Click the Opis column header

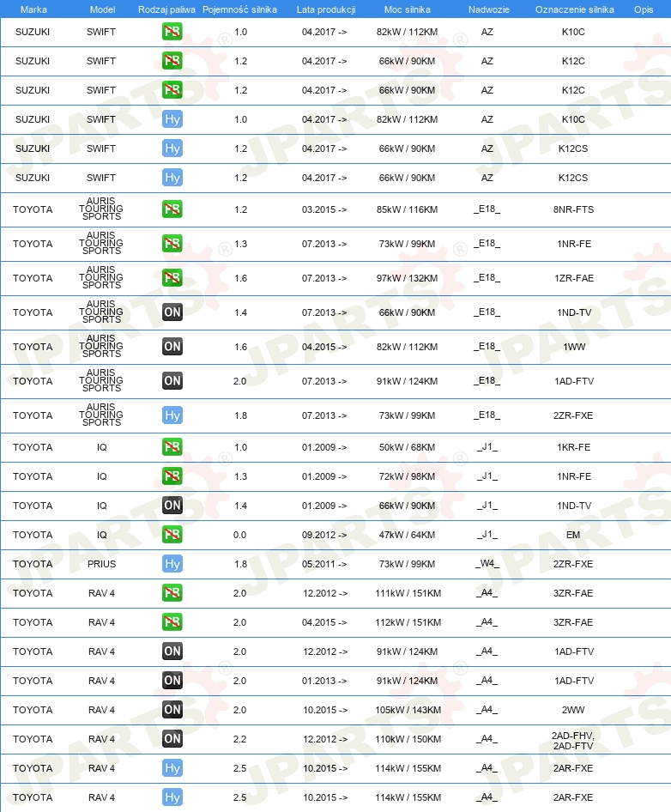point(644,9)
